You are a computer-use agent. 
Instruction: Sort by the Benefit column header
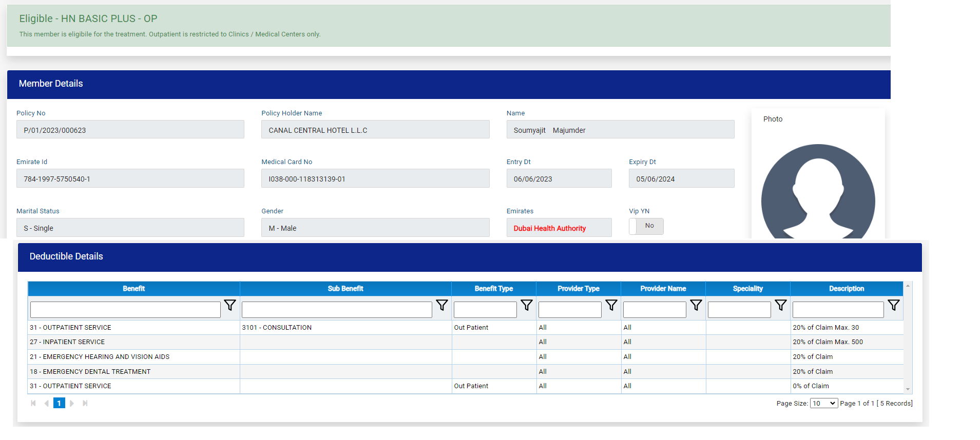(x=133, y=289)
